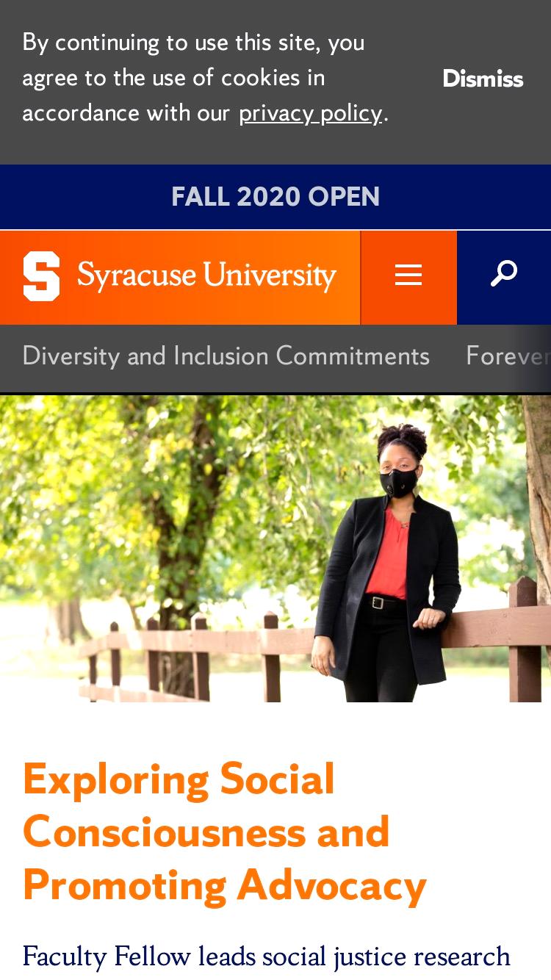This screenshot has width=551, height=980.
Task: Select the Forever tab in the nav strip
Action: coord(507,356)
